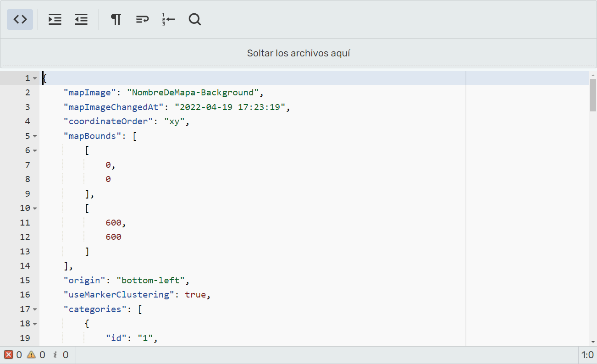Viewport: 597px width, 364px height.
Task: Click the red error count icon
Action: tap(9, 354)
